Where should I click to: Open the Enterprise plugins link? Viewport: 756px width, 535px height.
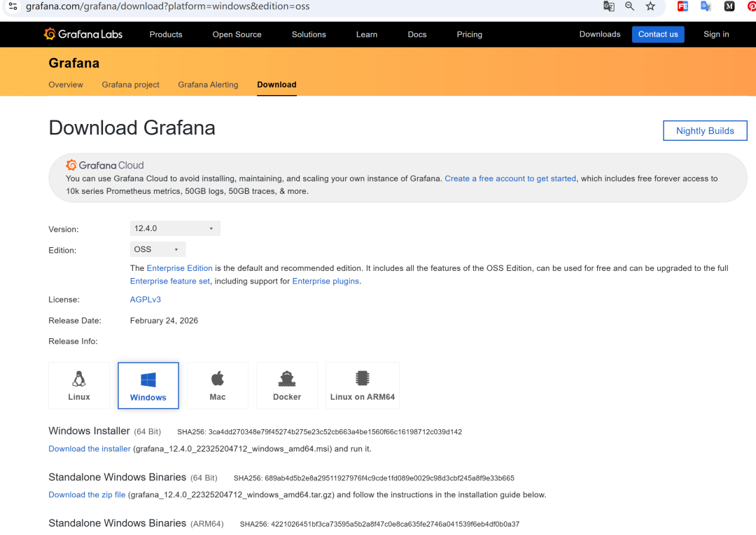pyautogui.click(x=325, y=282)
